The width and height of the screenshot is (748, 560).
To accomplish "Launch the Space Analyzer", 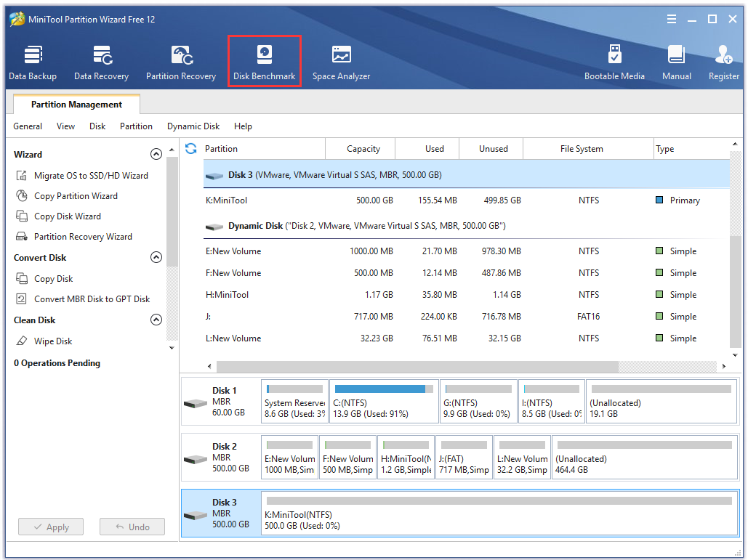I will [x=341, y=60].
